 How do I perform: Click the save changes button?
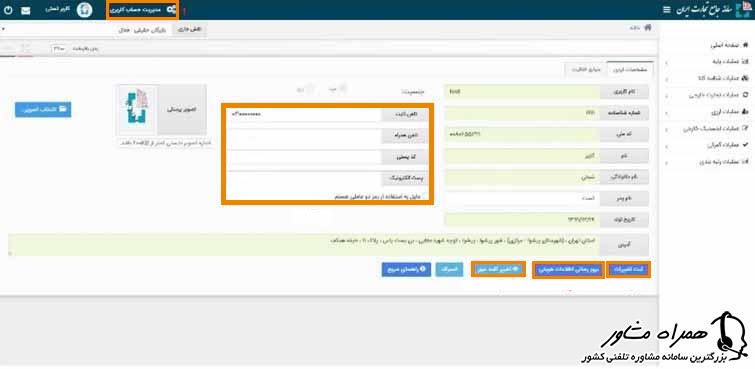[628, 270]
